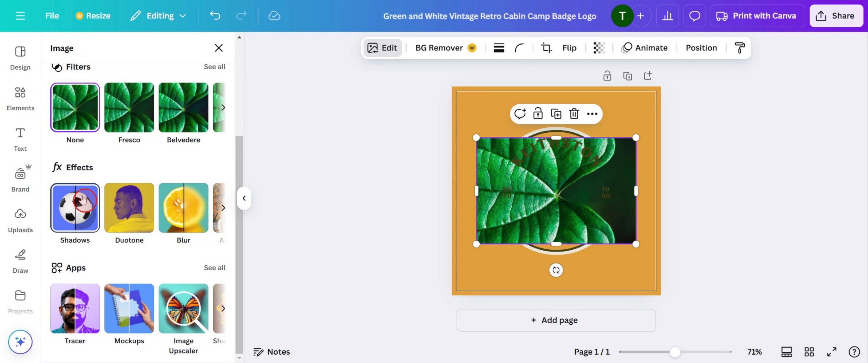Click the Undo arrow
The width and height of the screenshot is (868, 363).
[x=215, y=16]
